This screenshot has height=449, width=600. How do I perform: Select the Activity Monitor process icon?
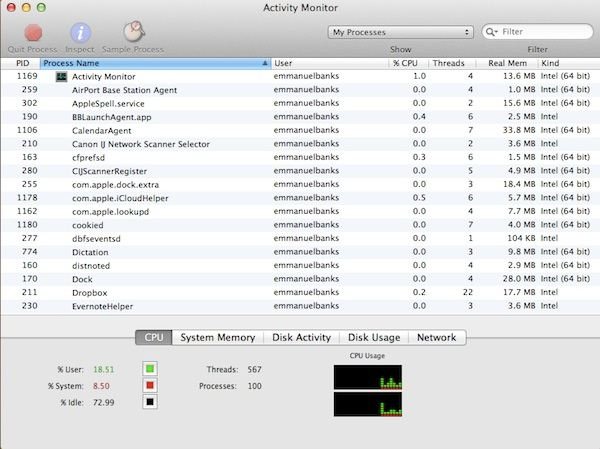(x=61, y=77)
